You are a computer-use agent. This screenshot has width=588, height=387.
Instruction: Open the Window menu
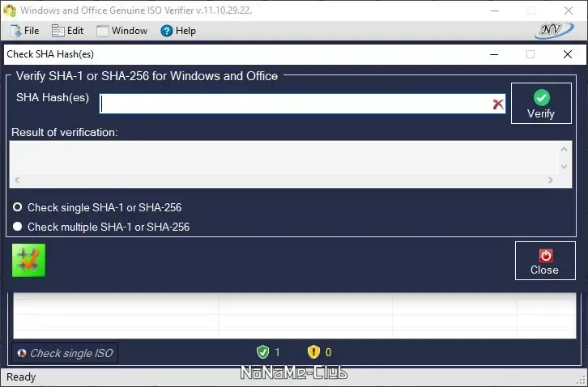(122, 31)
